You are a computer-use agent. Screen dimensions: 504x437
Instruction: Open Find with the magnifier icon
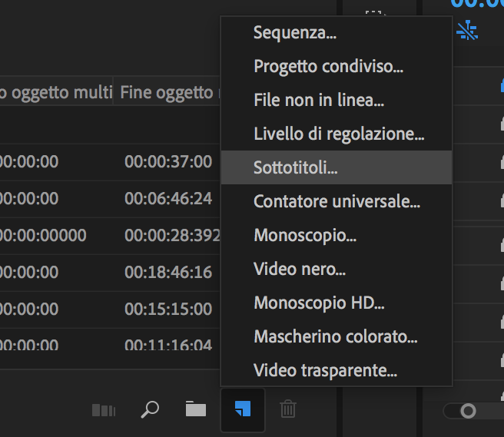coord(150,409)
